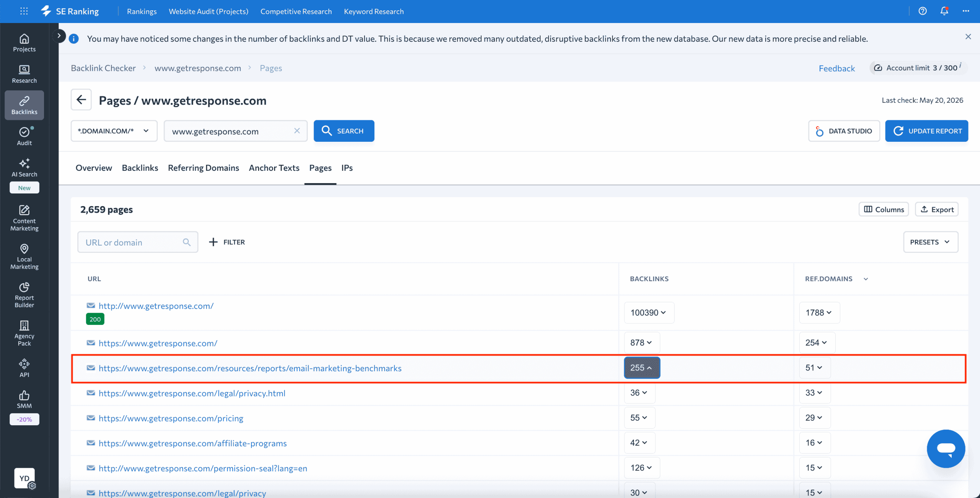
Task: Select Backlinks in the sidebar
Action: pyautogui.click(x=24, y=105)
